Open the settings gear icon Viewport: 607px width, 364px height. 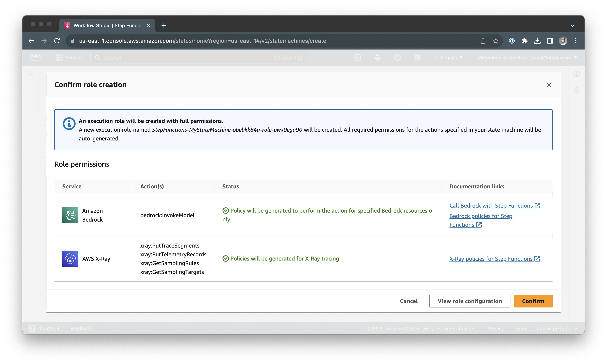tap(417, 57)
